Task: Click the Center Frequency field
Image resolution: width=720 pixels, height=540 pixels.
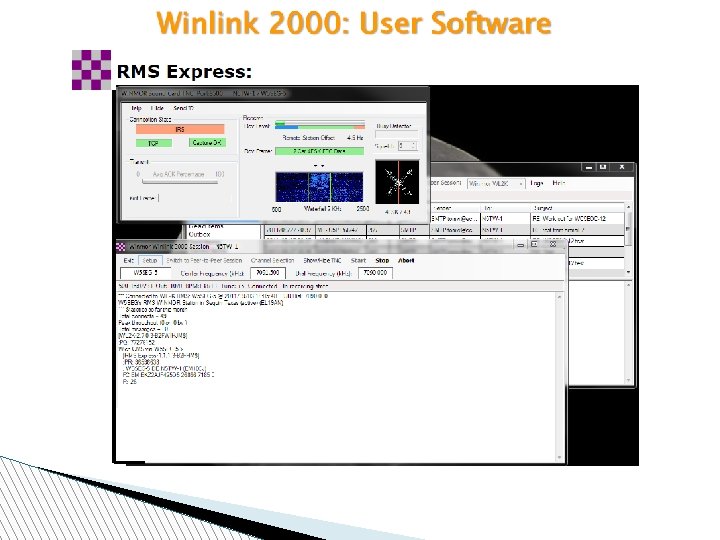Action: (x=268, y=273)
